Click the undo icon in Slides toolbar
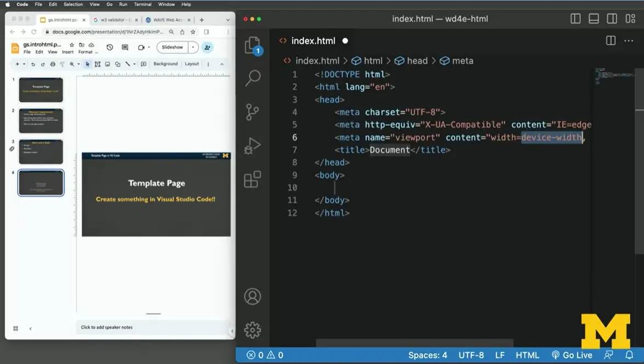644x364 pixels. (32, 64)
